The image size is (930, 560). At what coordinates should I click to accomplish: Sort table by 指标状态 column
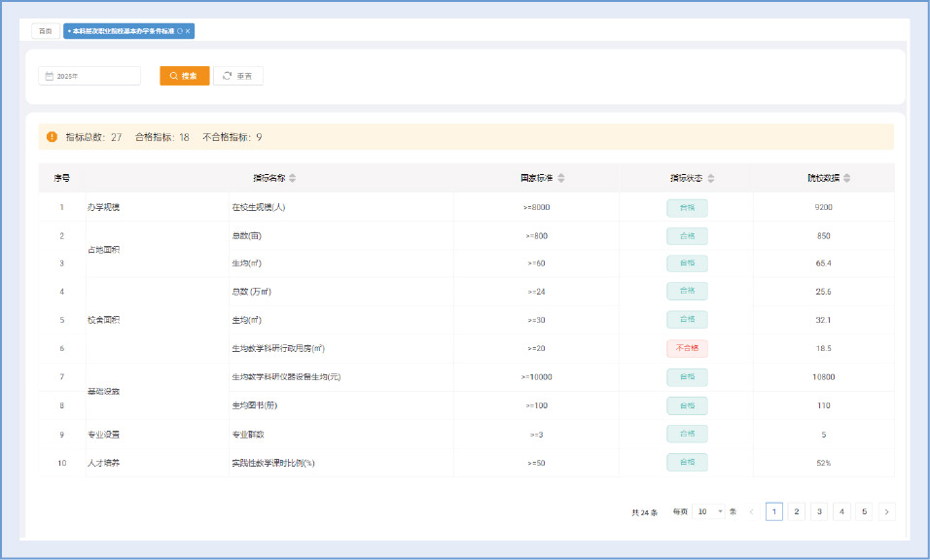(x=710, y=178)
